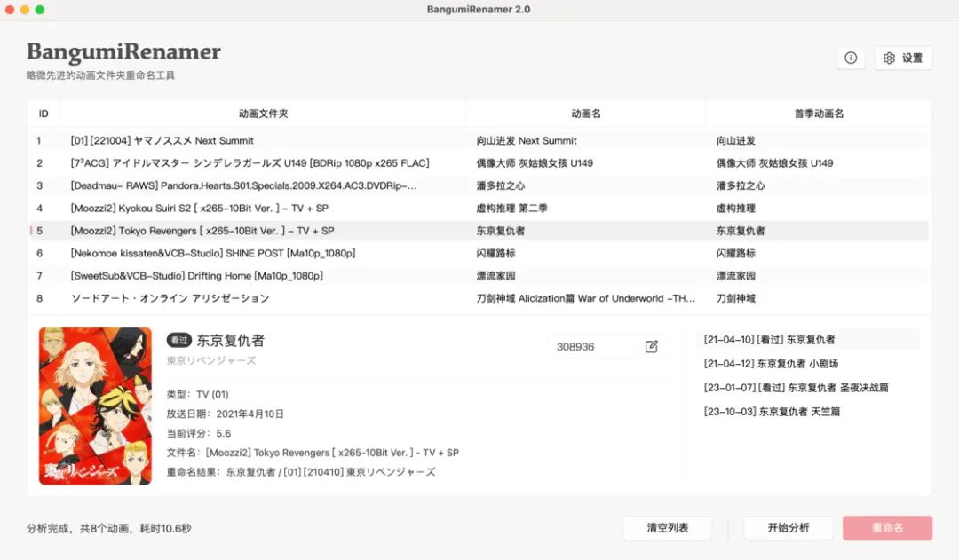Click the 东京复仇者 cover poster thumbnail
The height and width of the screenshot is (560, 959).
[95, 406]
